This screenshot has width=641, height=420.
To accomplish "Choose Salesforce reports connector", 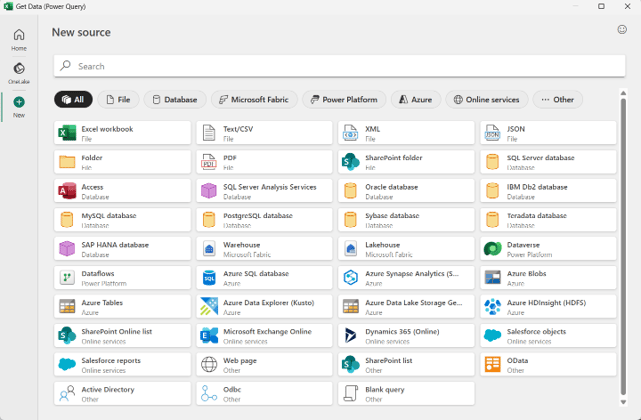I will tap(122, 364).
